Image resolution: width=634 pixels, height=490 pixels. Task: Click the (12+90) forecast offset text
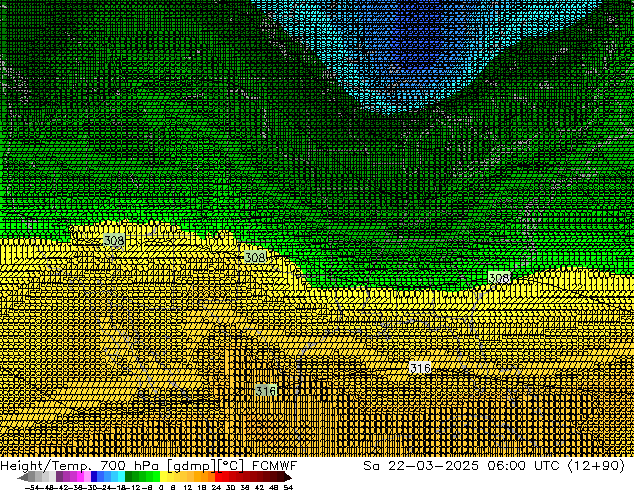click(x=596, y=466)
